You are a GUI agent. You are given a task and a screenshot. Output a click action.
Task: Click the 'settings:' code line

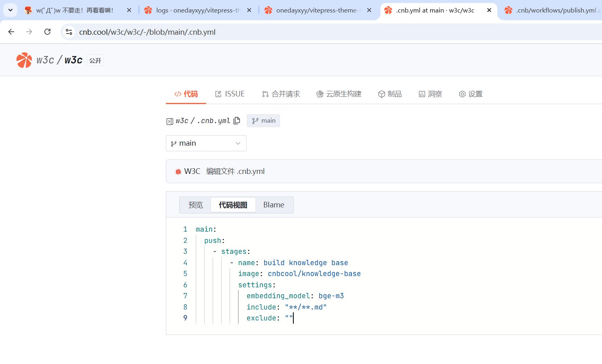(x=257, y=285)
